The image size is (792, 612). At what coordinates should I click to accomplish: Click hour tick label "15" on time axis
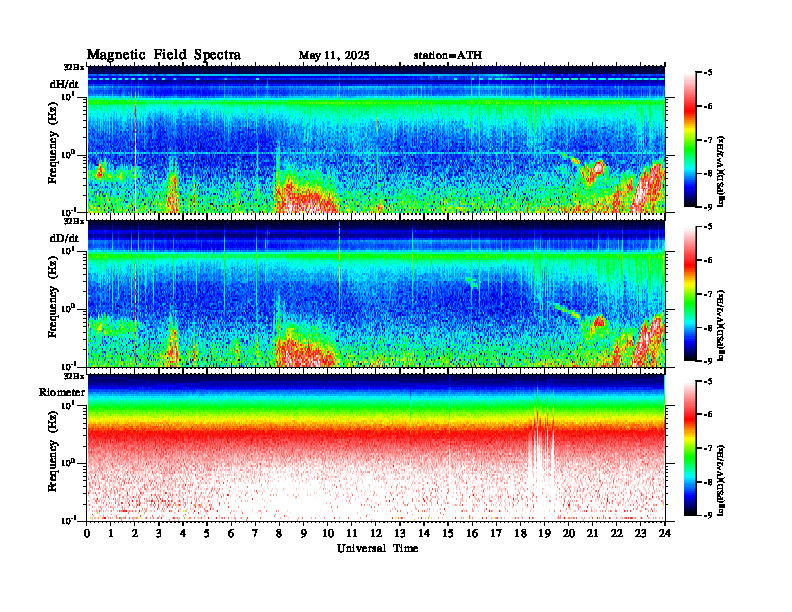(x=448, y=533)
